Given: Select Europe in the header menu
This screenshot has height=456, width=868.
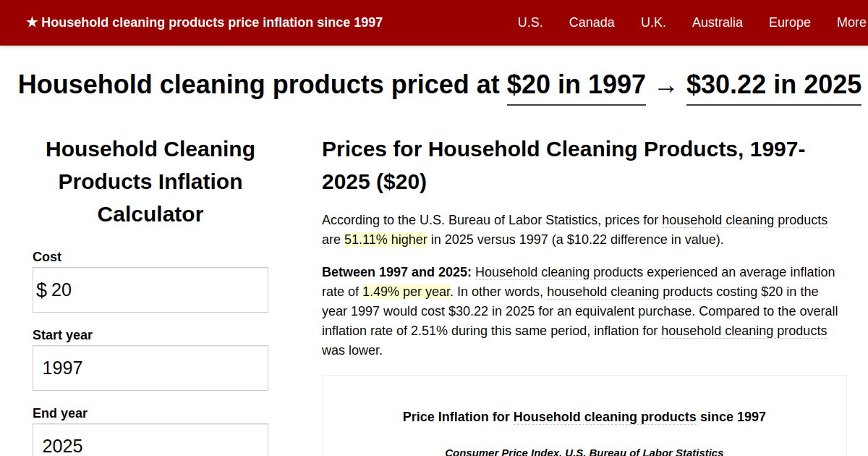Looking at the screenshot, I should (789, 22).
